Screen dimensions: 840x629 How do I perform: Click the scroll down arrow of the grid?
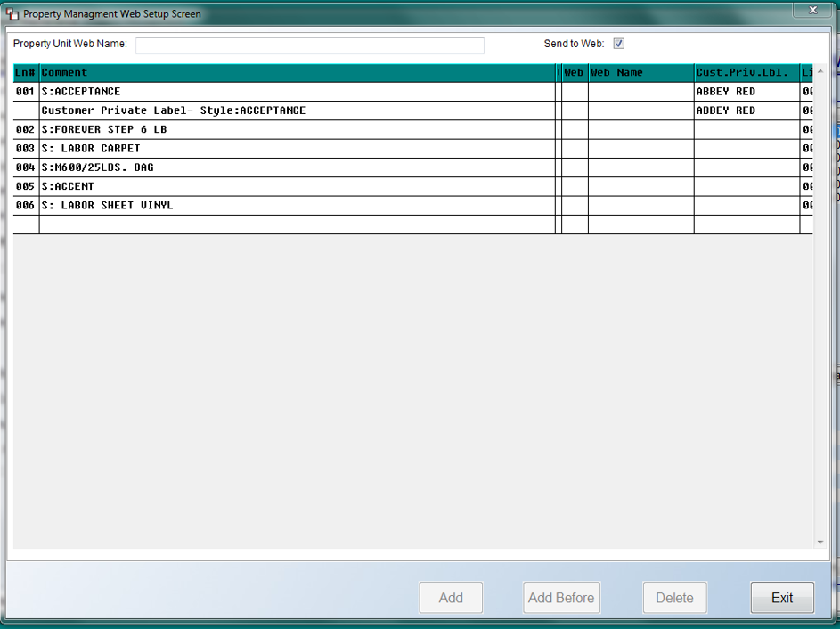pos(820,543)
